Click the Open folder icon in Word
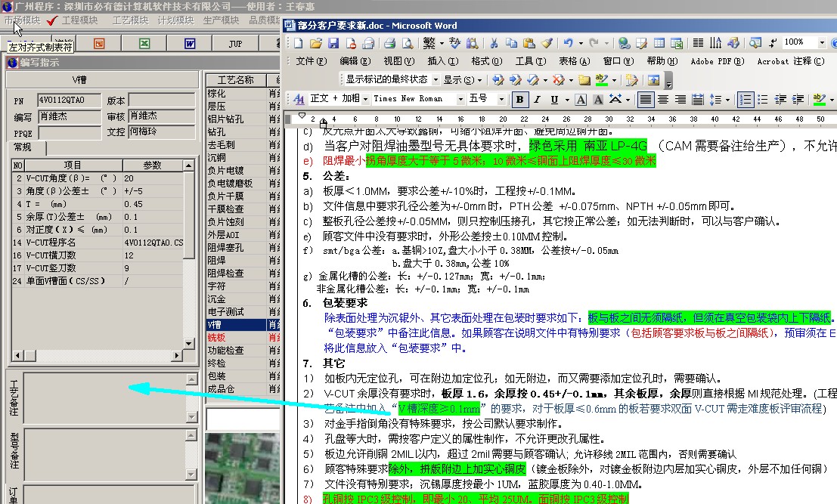This screenshot has width=837, height=504. point(315,42)
